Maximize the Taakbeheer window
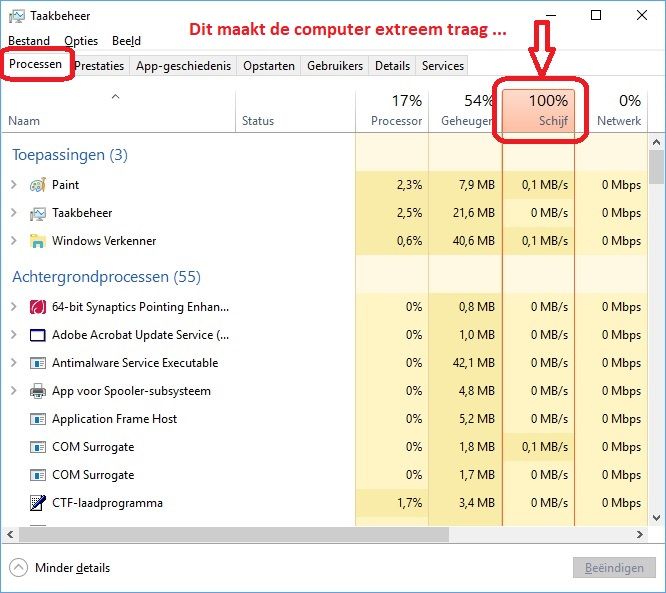Image resolution: width=666 pixels, height=593 pixels. (x=596, y=15)
